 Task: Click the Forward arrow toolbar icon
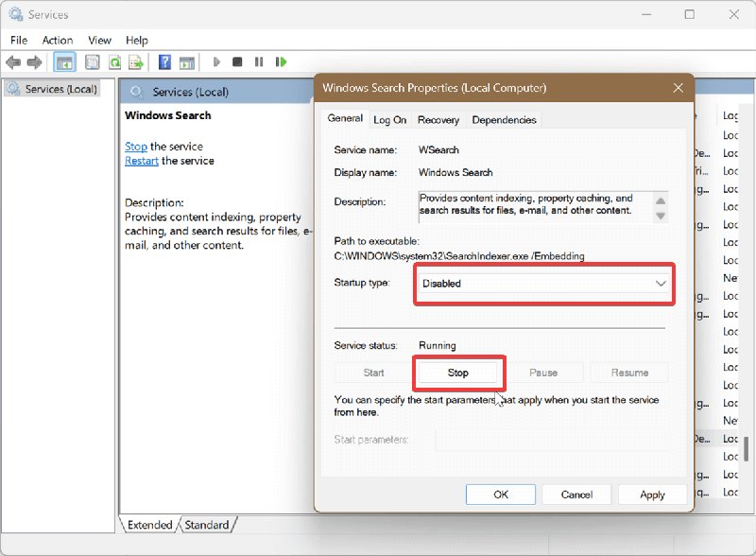[x=35, y=61]
